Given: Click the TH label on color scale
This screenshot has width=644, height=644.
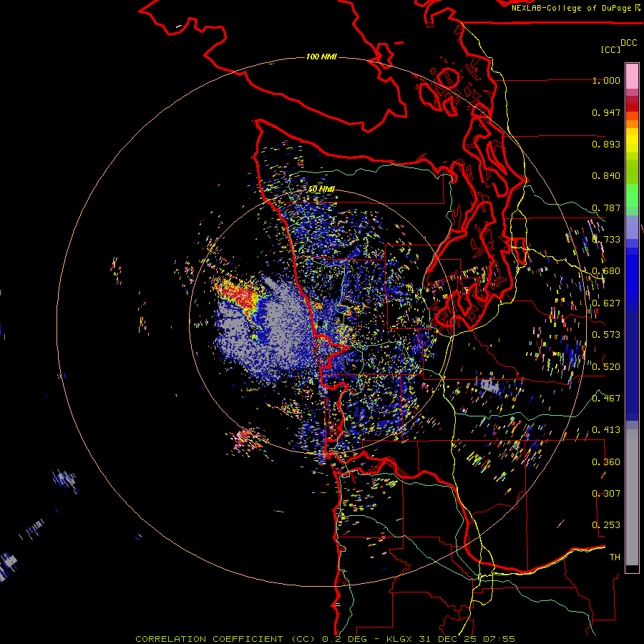Looking at the screenshot, I should pyautogui.click(x=615, y=557).
